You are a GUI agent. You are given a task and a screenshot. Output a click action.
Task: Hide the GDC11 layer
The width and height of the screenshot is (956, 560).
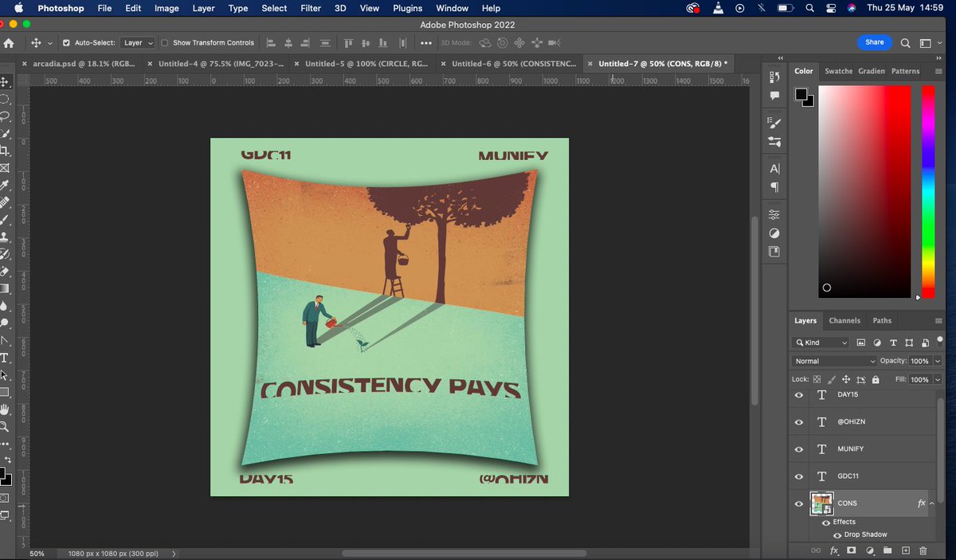point(799,476)
